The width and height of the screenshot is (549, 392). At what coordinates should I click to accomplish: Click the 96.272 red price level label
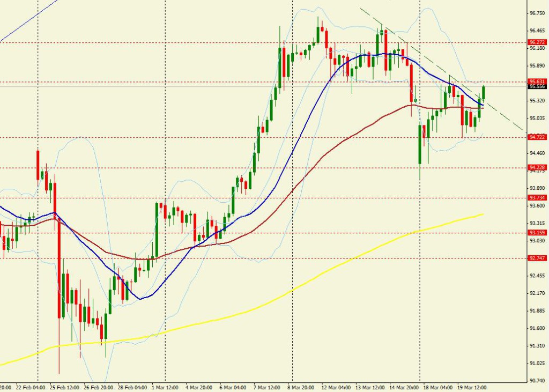pyautogui.click(x=537, y=42)
